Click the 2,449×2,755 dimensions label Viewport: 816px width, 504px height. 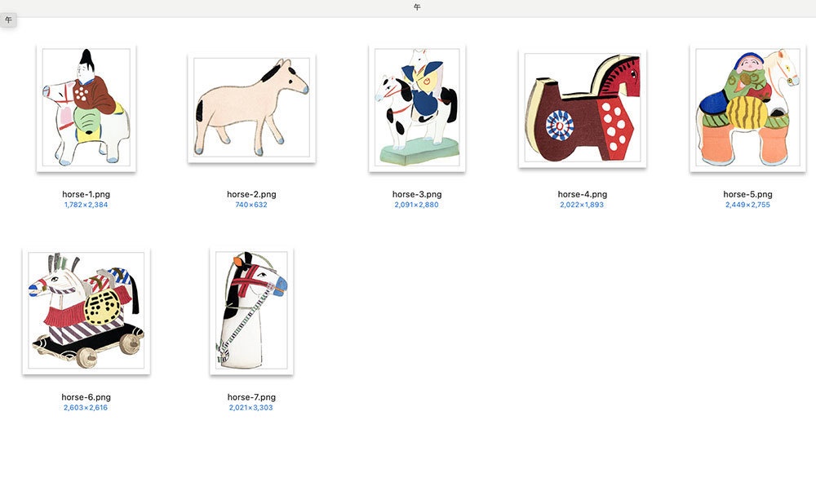pyautogui.click(x=747, y=205)
